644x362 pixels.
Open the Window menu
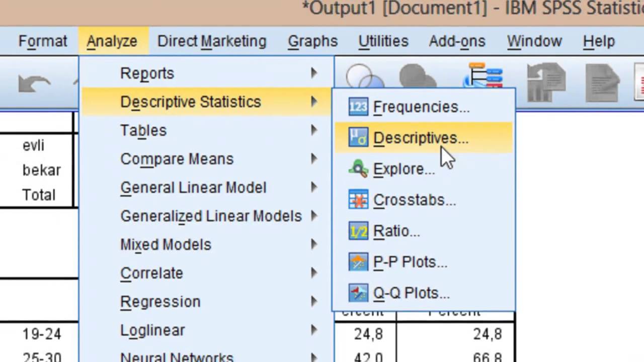coord(534,41)
